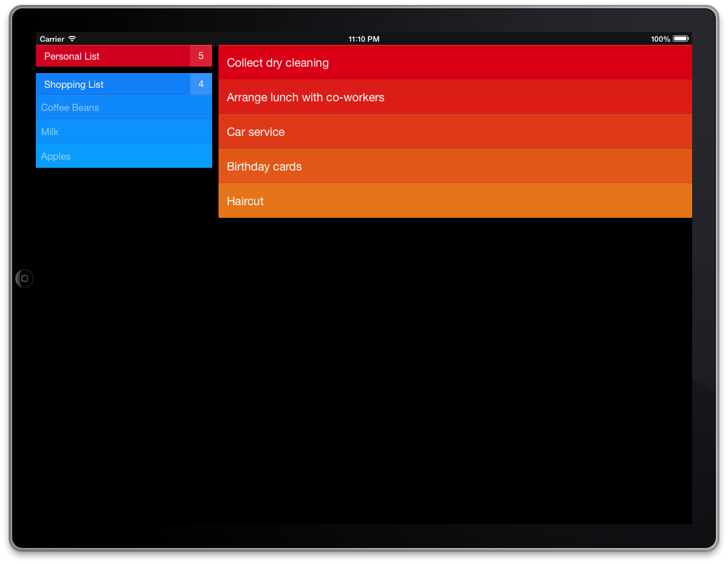Click the badge showing 4 on Shopping List

click(x=201, y=84)
